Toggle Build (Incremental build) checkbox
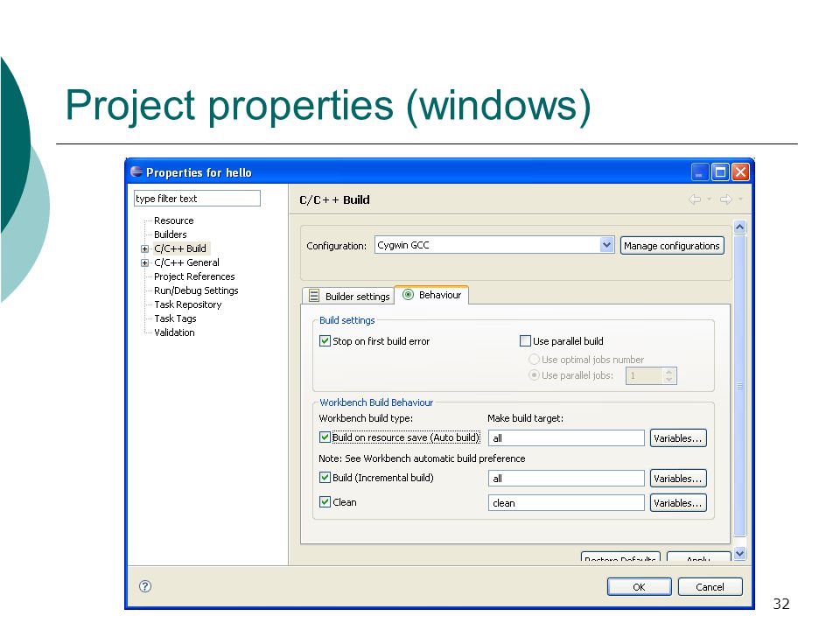The height and width of the screenshot is (630, 840). 325,478
